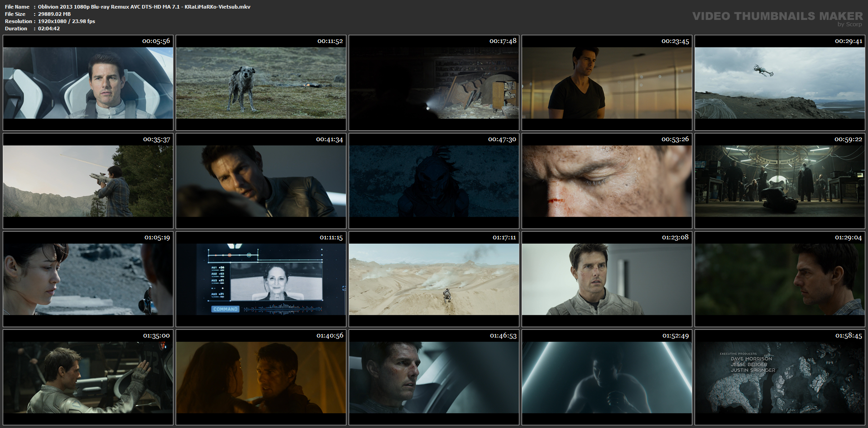Click the 00:29:41 timestamp label
The image size is (868, 428).
click(x=849, y=41)
